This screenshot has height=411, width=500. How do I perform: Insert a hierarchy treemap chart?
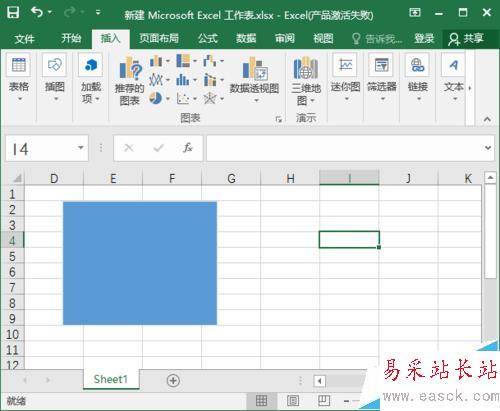click(186, 61)
